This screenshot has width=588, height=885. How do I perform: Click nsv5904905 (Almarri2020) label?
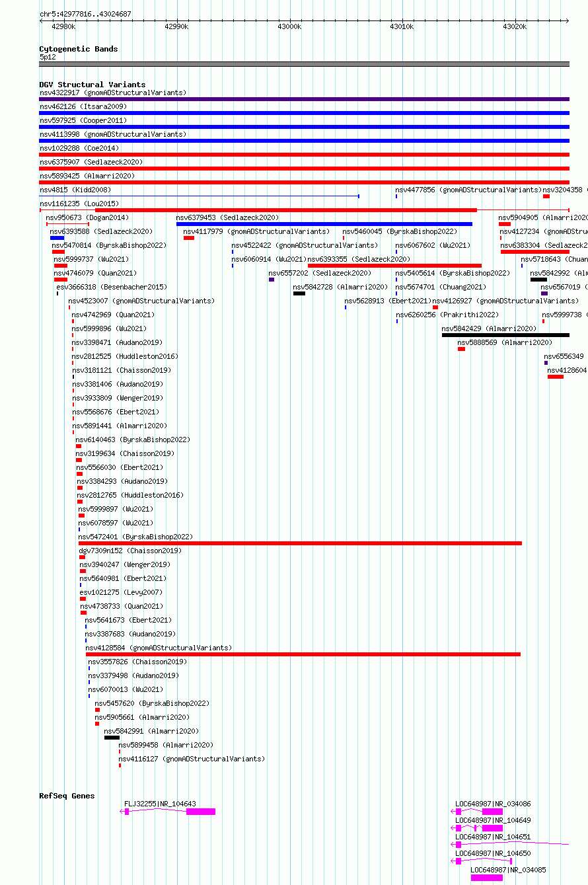(542, 217)
